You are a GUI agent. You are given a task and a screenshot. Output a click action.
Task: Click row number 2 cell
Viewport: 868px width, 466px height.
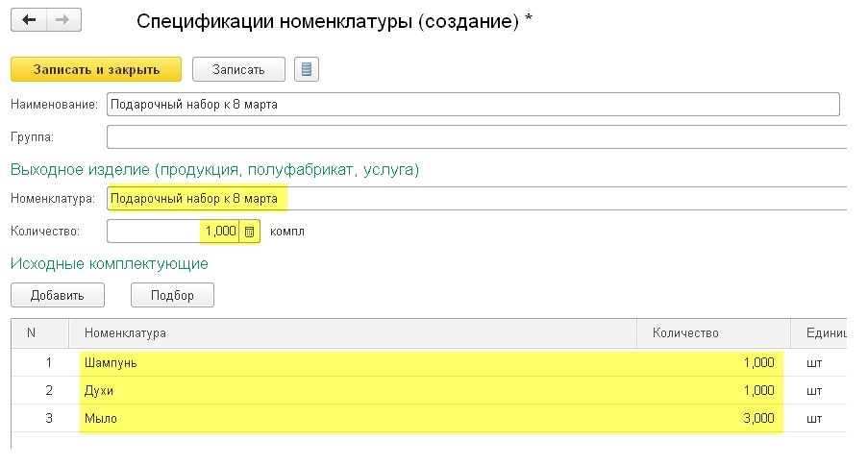pos(39,390)
